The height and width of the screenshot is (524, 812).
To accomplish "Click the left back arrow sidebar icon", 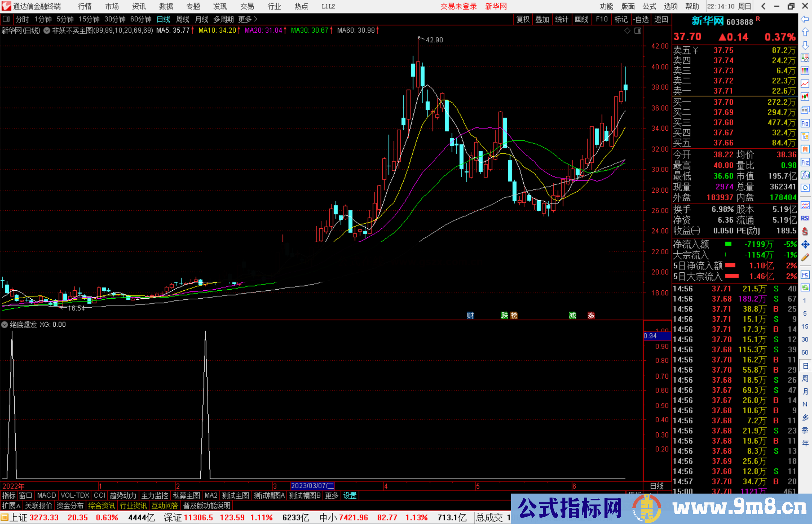I will click(805, 19).
